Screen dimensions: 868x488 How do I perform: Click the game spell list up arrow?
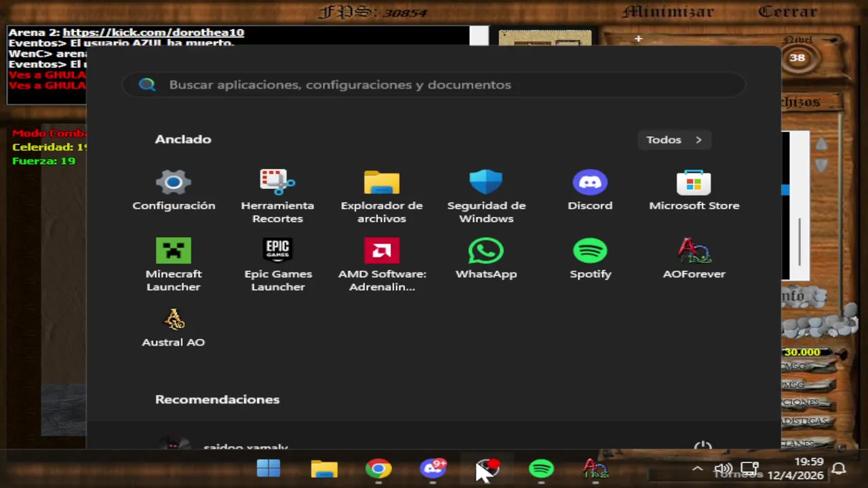[x=821, y=144]
